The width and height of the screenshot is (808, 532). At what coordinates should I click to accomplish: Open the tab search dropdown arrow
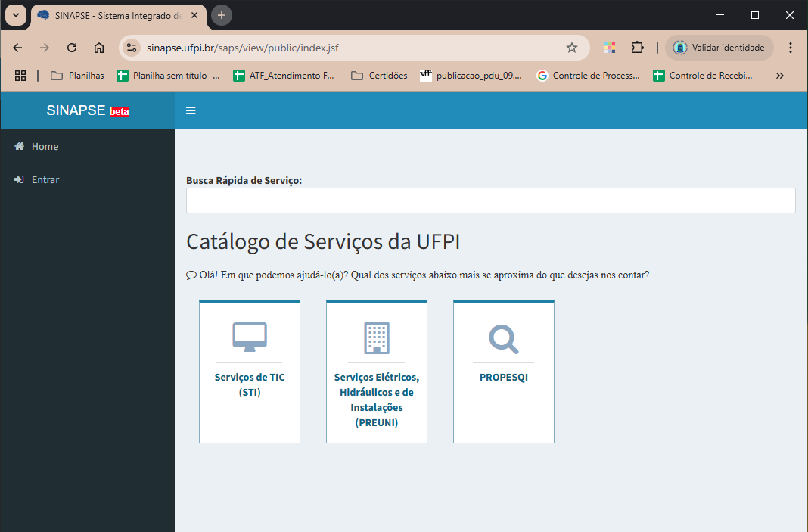pos(16,15)
